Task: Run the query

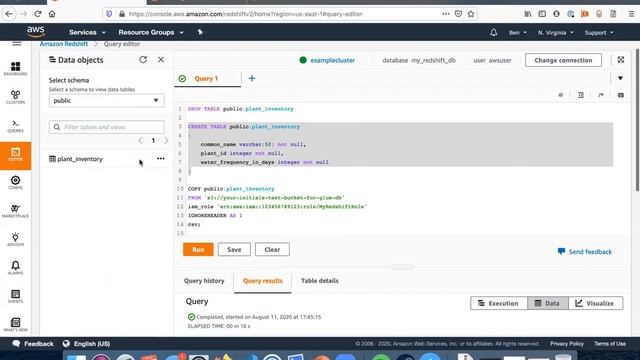Action: [198, 249]
